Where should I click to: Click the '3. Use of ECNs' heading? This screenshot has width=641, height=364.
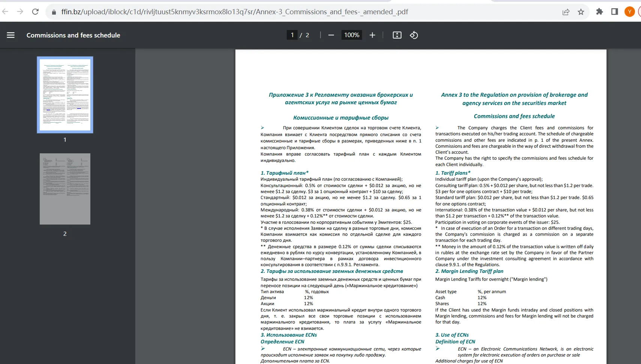click(x=452, y=335)
